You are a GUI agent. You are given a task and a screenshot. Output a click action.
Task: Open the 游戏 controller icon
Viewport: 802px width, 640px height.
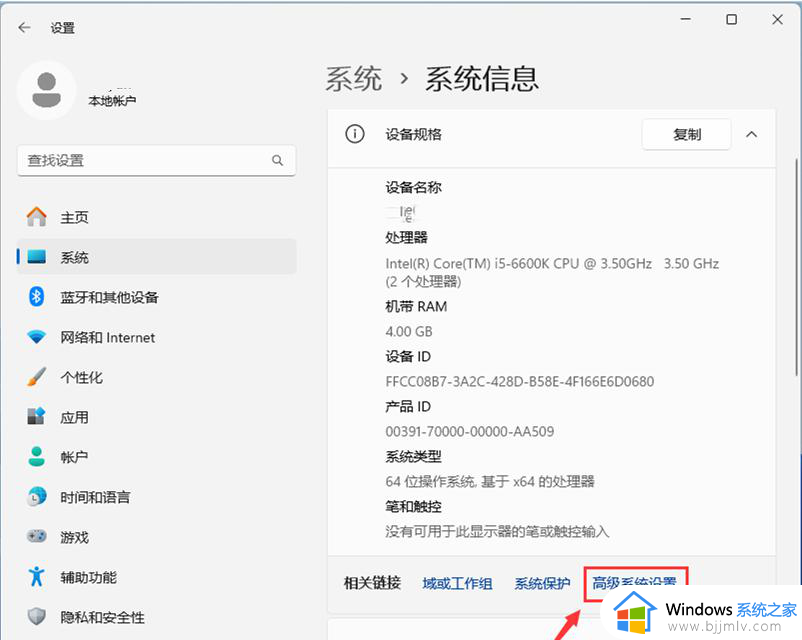[36, 537]
